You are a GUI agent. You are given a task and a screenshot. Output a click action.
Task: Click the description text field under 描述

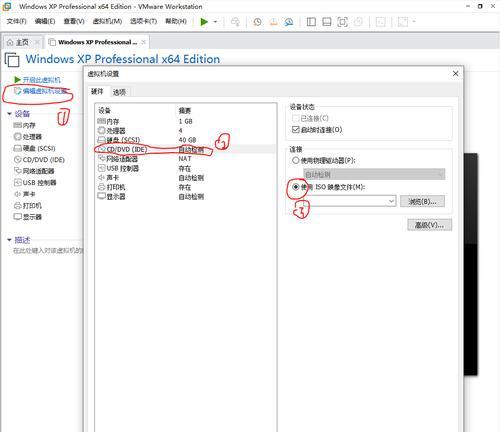coord(48,250)
